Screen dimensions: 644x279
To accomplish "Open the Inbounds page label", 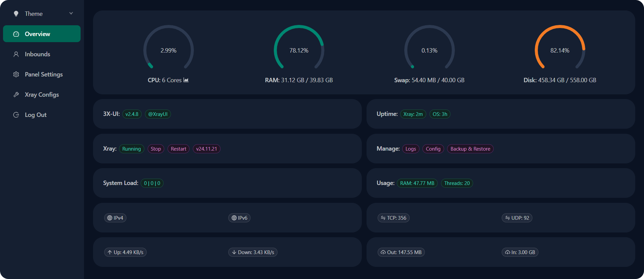I will pyautogui.click(x=37, y=54).
